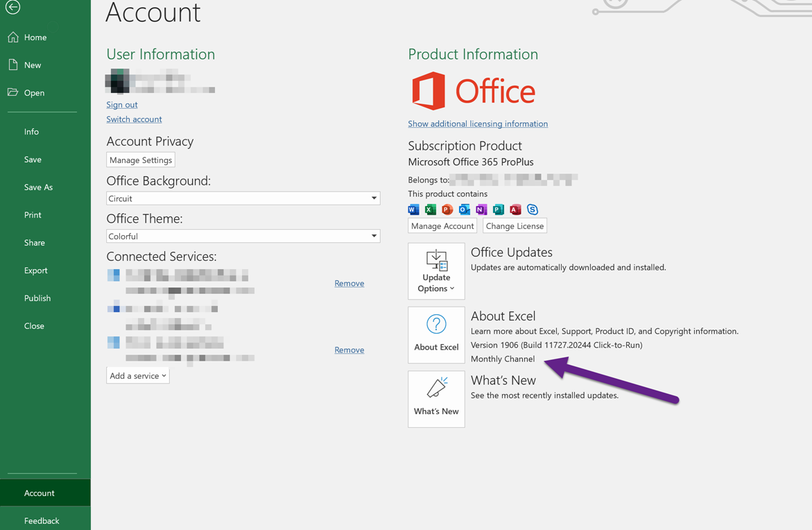The height and width of the screenshot is (530, 812).
Task: Expand the Update Options menu
Action: coord(436,271)
